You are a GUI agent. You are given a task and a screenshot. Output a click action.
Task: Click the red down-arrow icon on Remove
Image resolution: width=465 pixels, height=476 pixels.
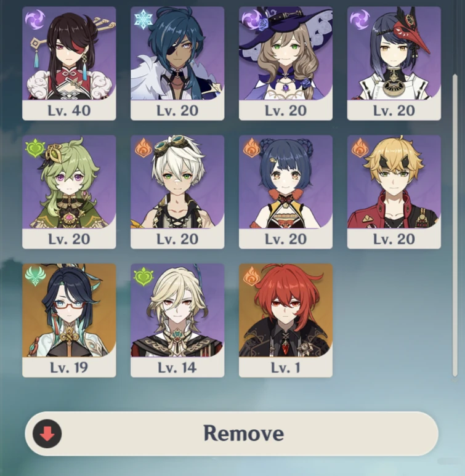[47, 434]
